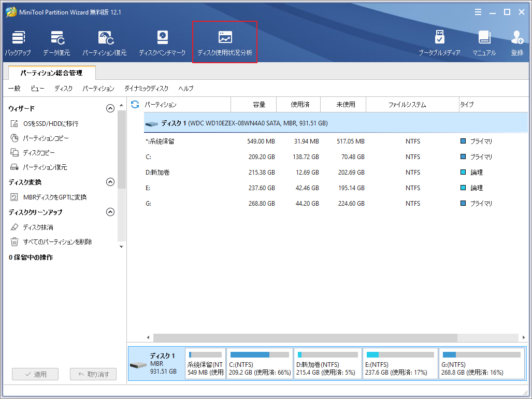This screenshot has width=532, height=399.
Task: Collapse the ウィザード section
Action: (x=110, y=108)
